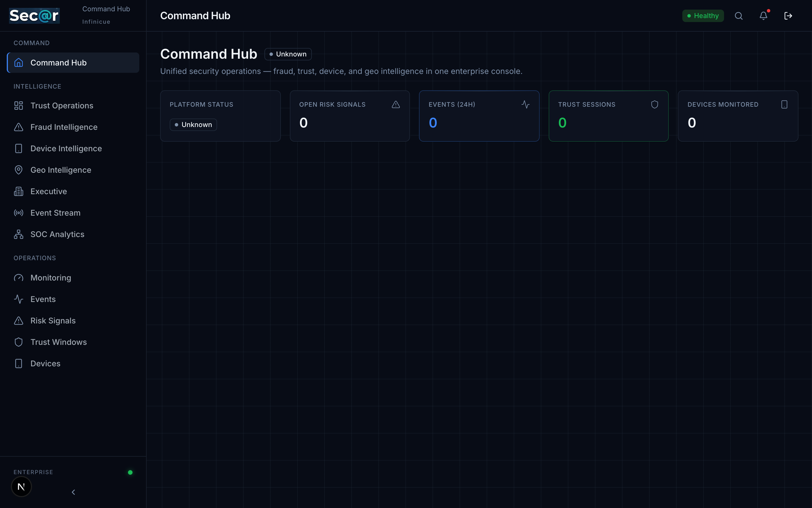Select Events under Operations
Image resolution: width=812 pixels, height=508 pixels.
73,299
